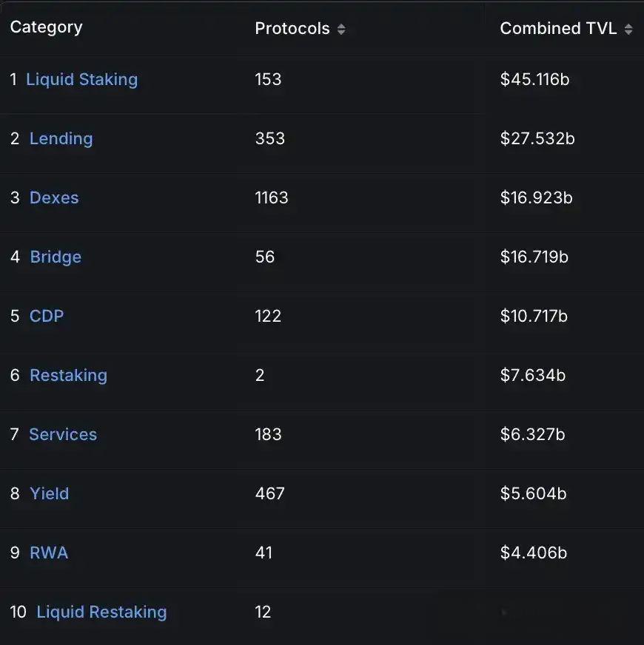Sort by Protocols column header text
Screen dimensions: 644x645
[x=292, y=29]
